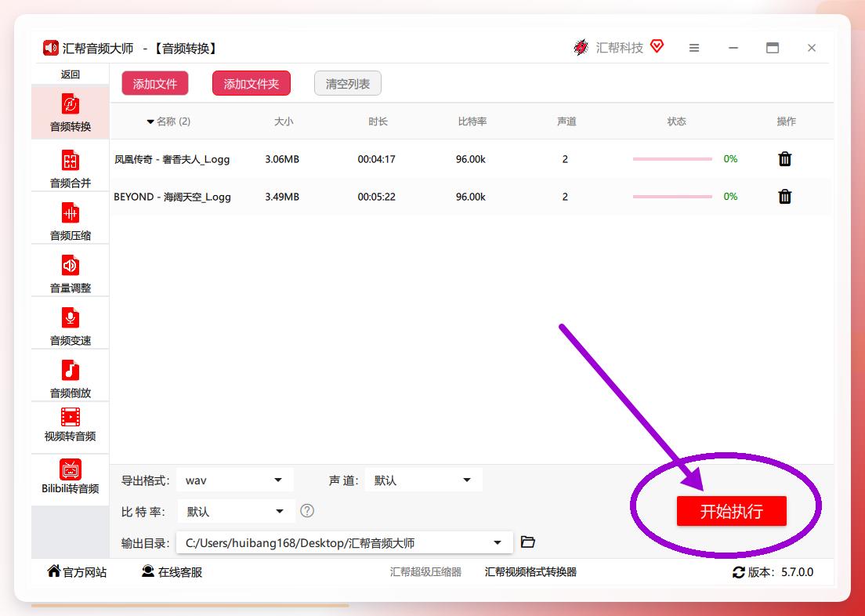Click the 汇帮科技 brand logo
This screenshot has height=616, width=865.
click(x=581, y=48)
